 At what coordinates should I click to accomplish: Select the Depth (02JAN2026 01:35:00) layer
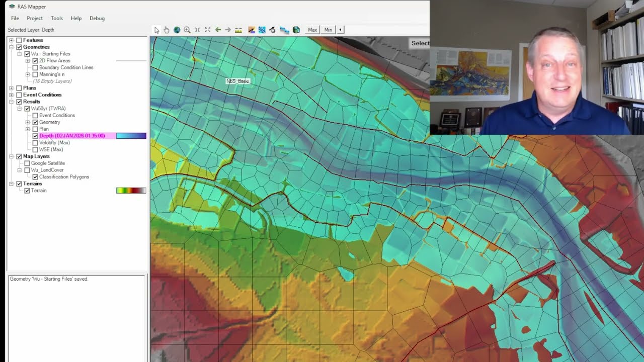pyautogui.click(x=72, y=136)
